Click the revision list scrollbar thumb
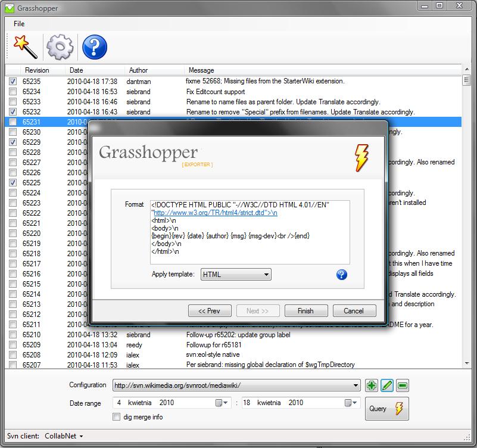Viewport: 477px width, 448px height. 467,80
